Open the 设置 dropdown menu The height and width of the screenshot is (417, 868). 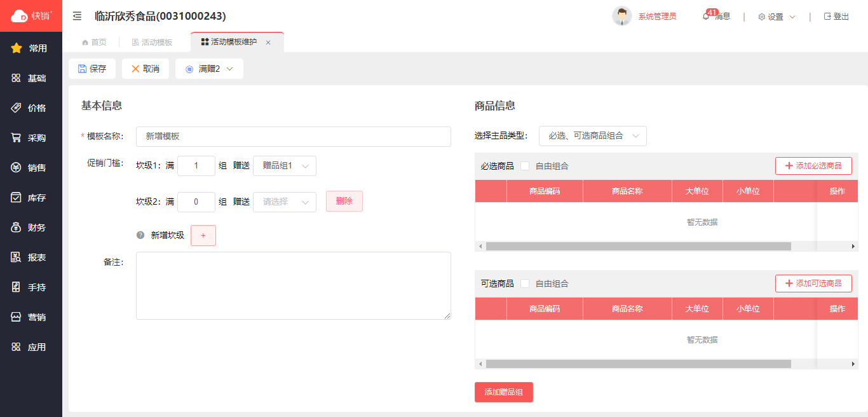776,17
